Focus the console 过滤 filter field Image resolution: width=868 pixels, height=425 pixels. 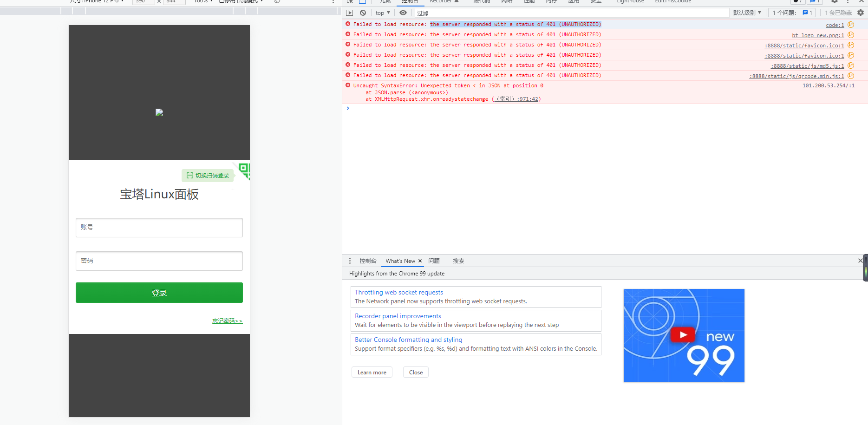pyautogui.click(x=572, y=13)
